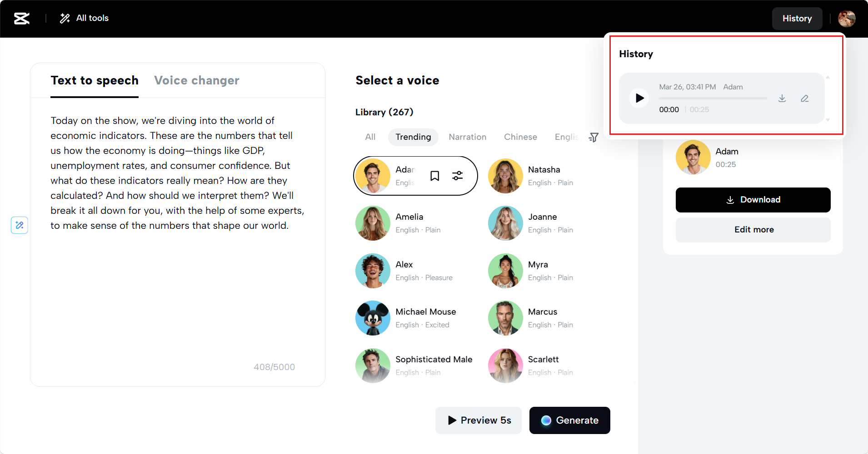Viewport: 868px width, 454px height.
Task: Click Preview 5s to hear a sample
Action: [478, 420]
